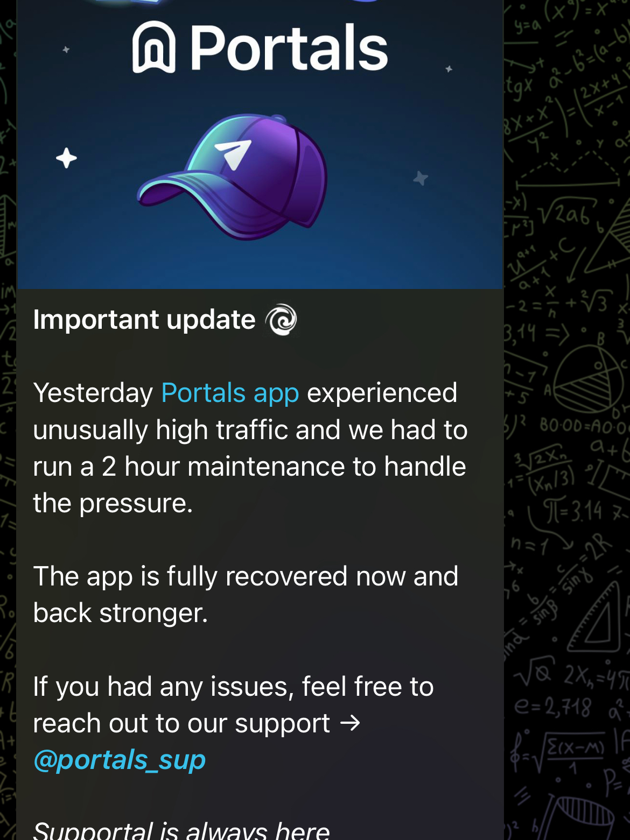630x840 pixels.
Task: Tap the words 'back stronger.'
Action: (121, 613)
